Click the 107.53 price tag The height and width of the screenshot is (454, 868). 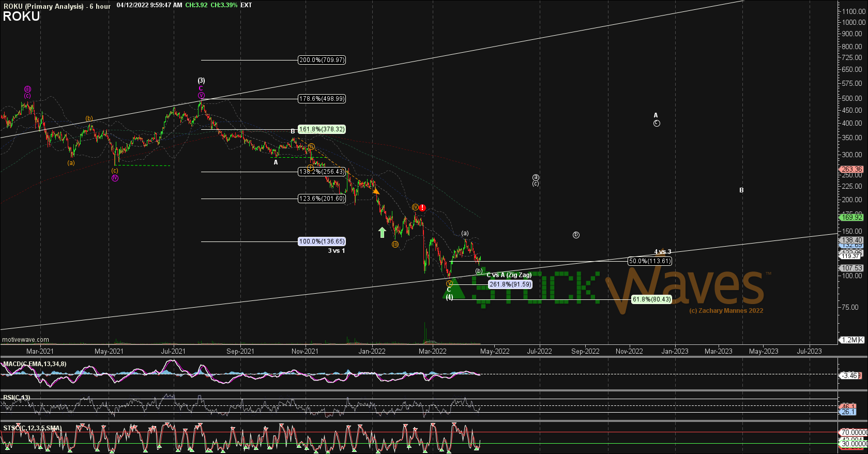[x=851, y=268]
